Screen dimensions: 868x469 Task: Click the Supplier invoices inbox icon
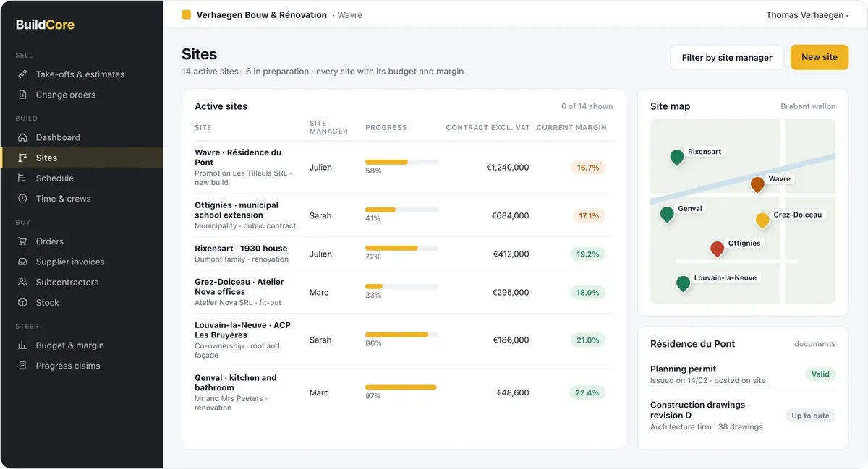pos(22,262)
